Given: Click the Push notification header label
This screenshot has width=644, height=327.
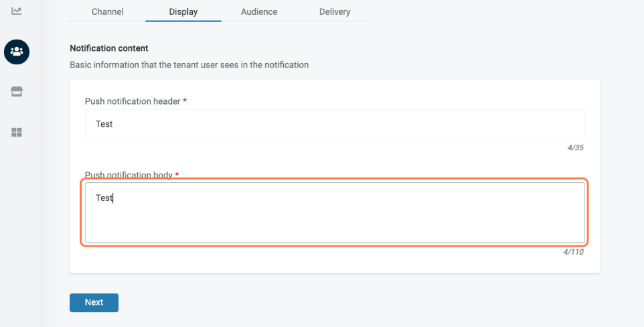Looking at the screenshot, I should [x=132, y=101].
